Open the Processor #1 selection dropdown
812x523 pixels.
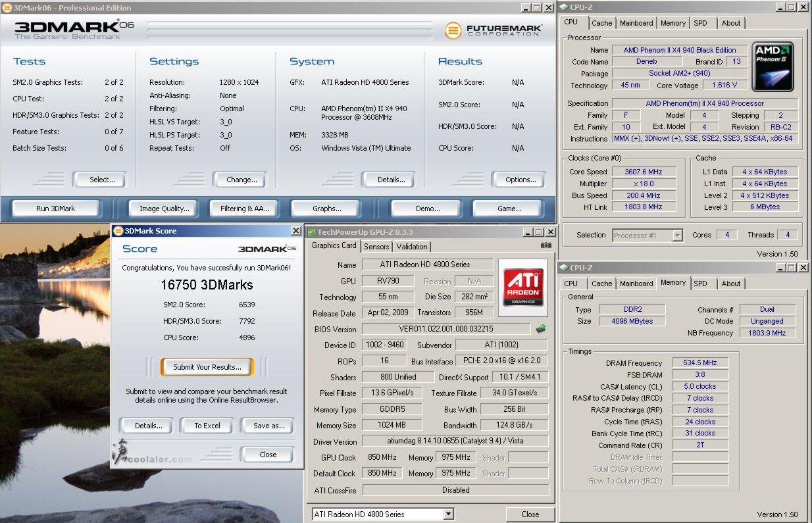pyautogui.click(x=678, y=235)
